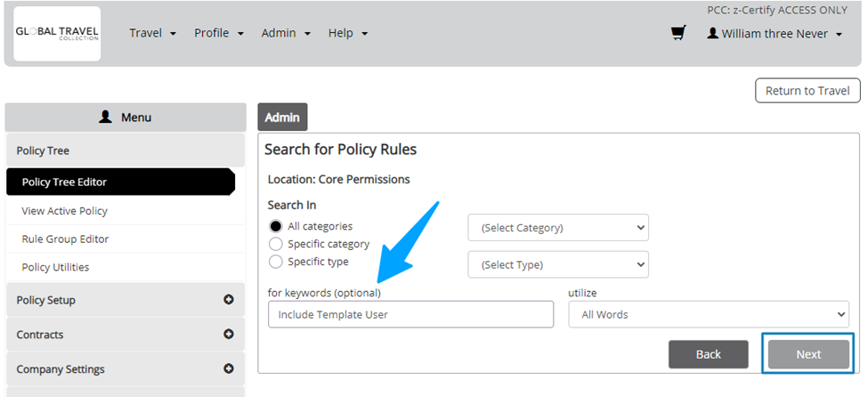The height and width of the screenshot is (397, 868).
Task: Click the person icon in Menu header
Action: click(x=105, y=117)
